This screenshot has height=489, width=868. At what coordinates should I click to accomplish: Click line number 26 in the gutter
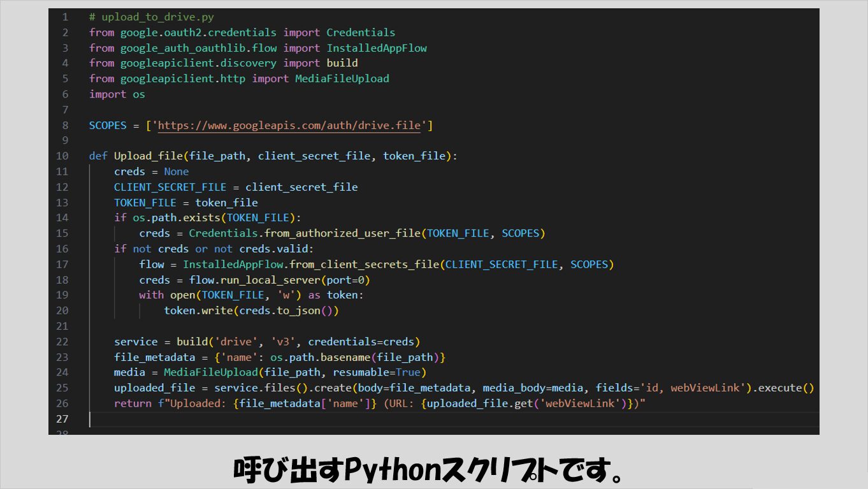(62, 404)
